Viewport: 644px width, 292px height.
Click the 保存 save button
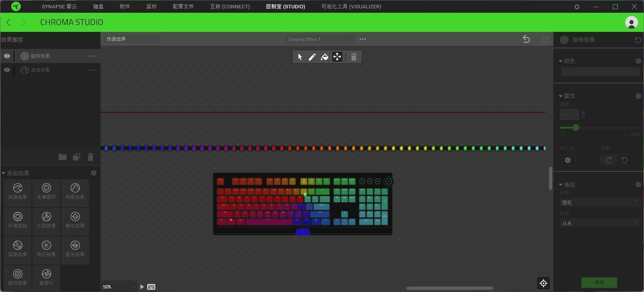(x=599, y=282)
